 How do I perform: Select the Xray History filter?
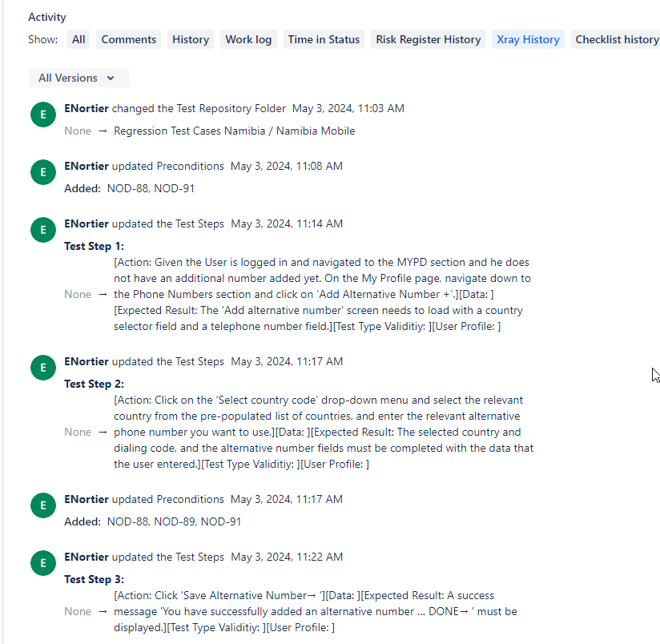tap(528, 38)
